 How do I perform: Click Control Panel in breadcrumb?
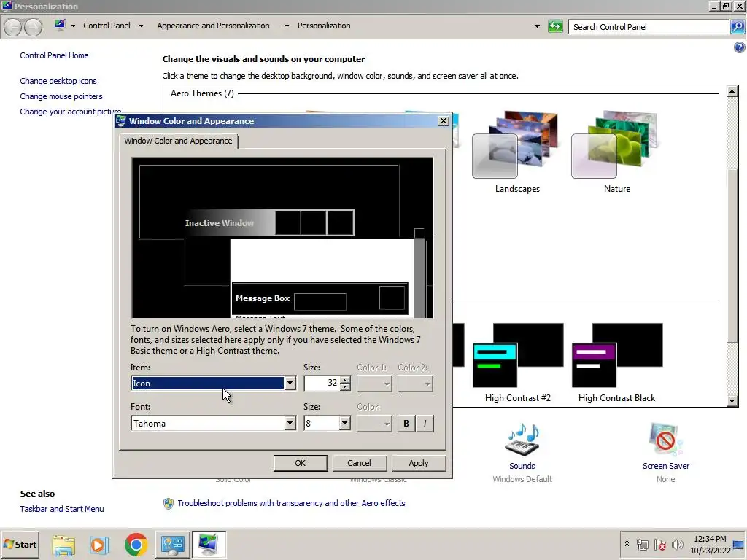click(107, 26)
